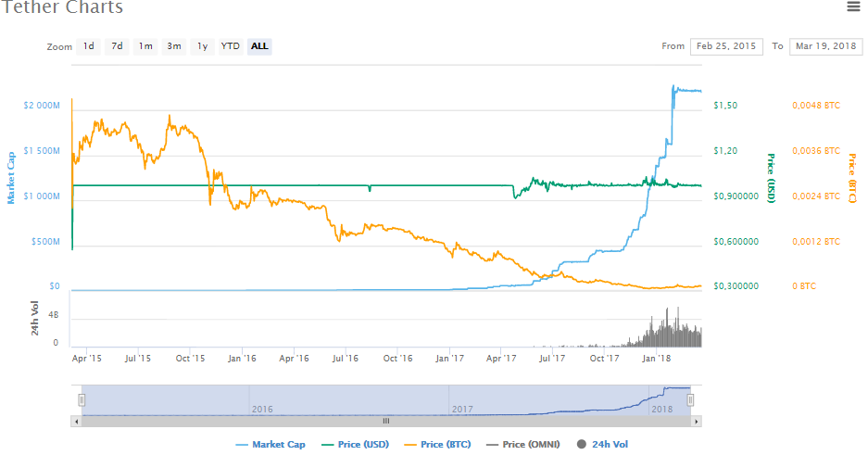Click the navigator left range handle
The width and height of the screenshot is (868, 455).
[82, 399]
